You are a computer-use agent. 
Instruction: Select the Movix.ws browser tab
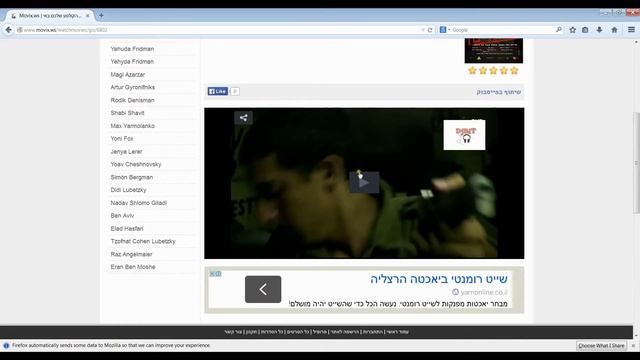pyautogui.click(x=49, y=16)
